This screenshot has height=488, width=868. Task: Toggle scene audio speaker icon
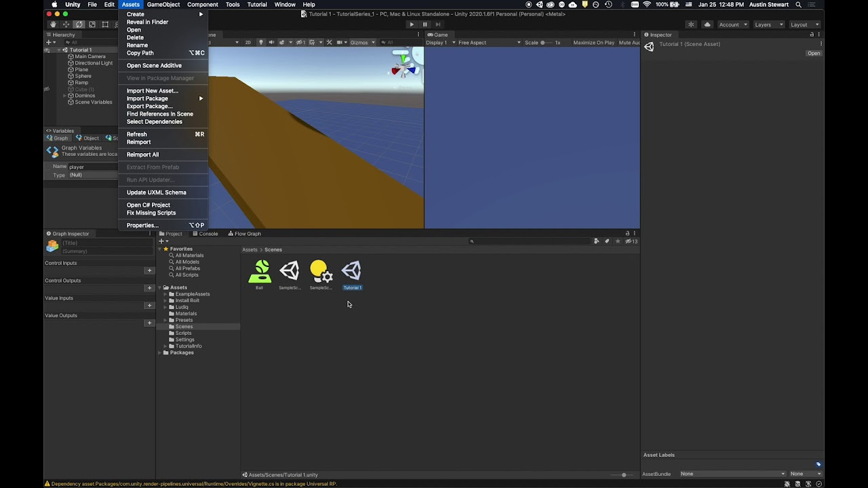point(271,43)
